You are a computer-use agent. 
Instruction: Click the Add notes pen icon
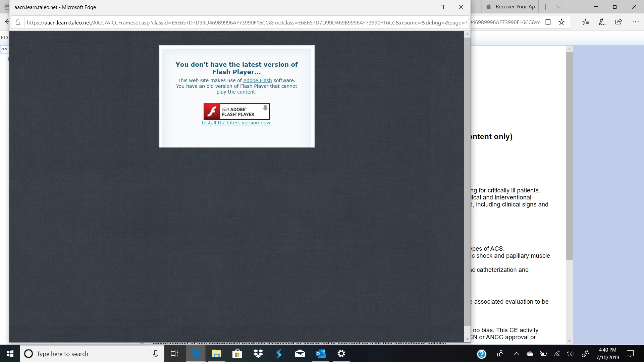602,22
